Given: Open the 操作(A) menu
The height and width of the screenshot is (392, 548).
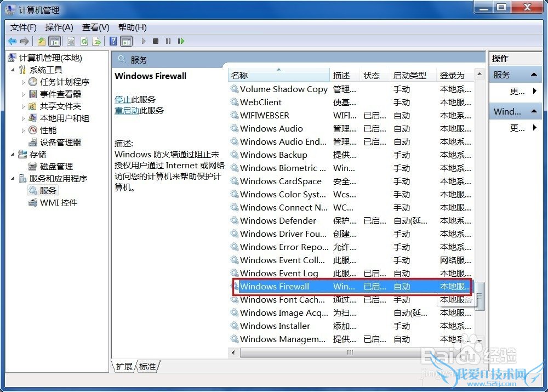Looking at the screenshot, I should (x=59, y=27).
